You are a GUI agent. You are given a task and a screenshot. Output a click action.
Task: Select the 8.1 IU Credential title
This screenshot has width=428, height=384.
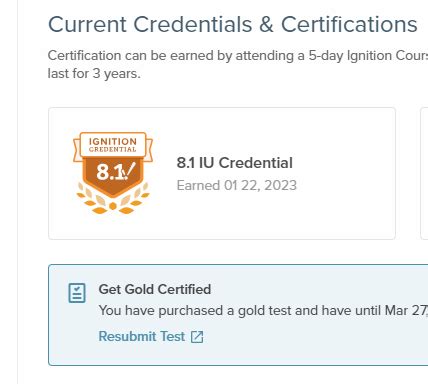(234, 163)
